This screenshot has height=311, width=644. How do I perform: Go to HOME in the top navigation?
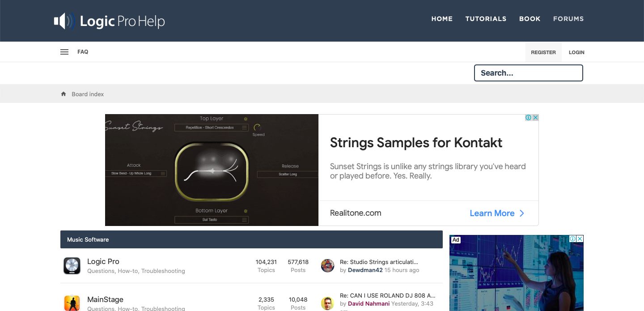click(x=442, y=19)
